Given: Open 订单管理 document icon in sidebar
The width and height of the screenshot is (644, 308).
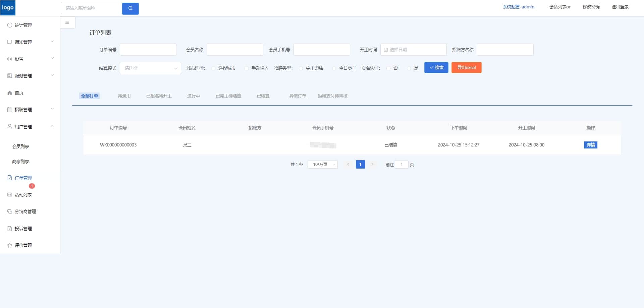Looking at the screenshot, I should tap(10, 178).
